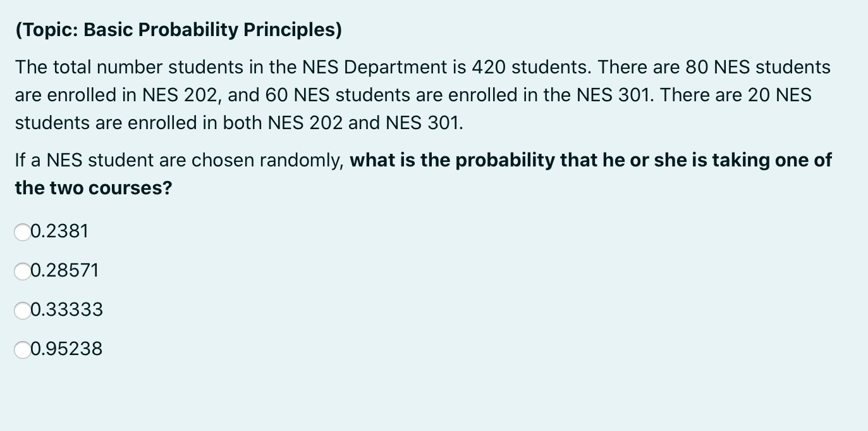Click the answer label 0.95238
The width and height of the screenshot is (868, 431).
pyautogui.click(x=66, y=349)
